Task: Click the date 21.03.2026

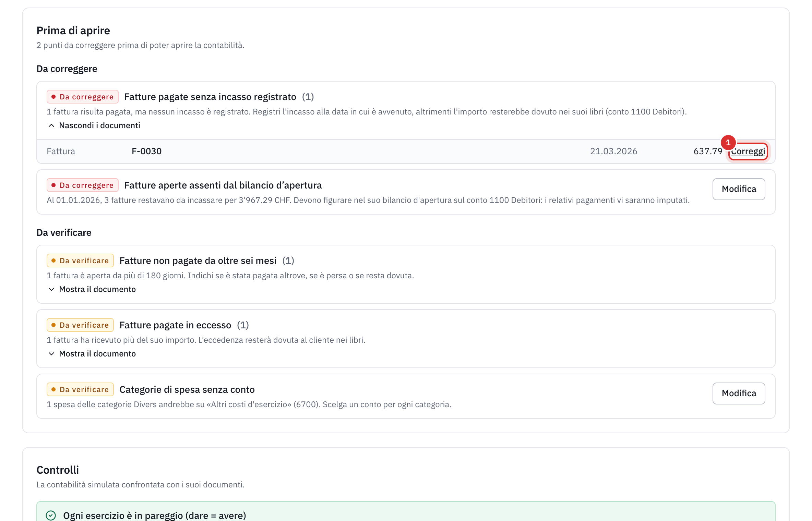Action: (613, 151)
